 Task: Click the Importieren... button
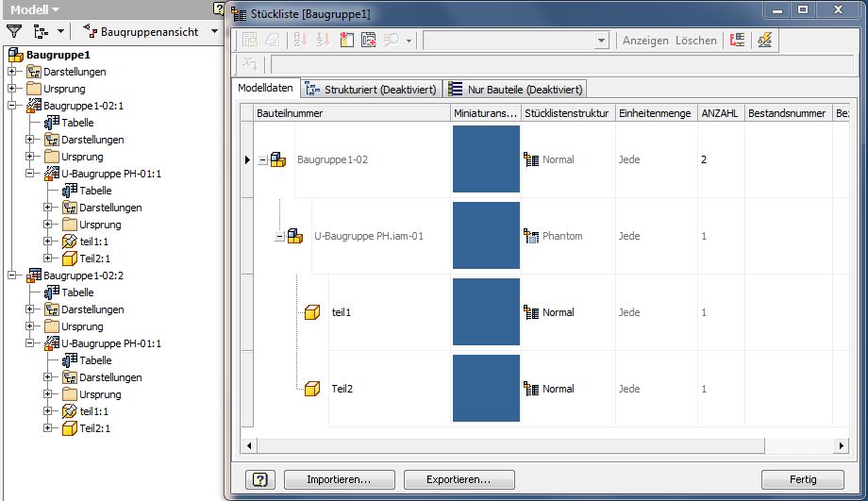[340, 479]
